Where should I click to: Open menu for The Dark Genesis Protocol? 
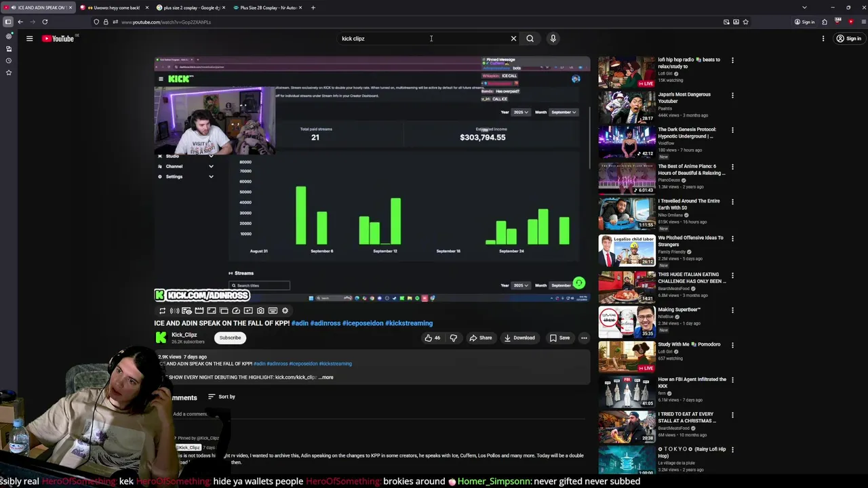[732, 129]
